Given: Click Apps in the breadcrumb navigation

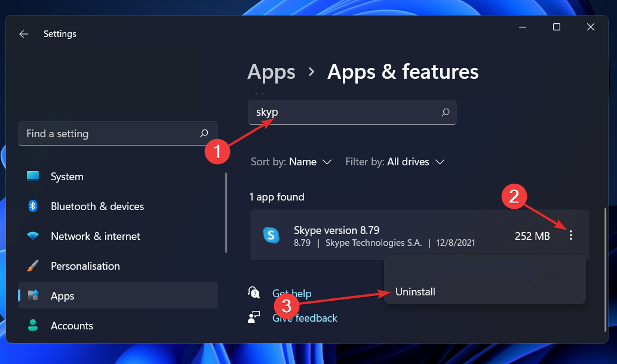Looking at the screenshot, I should pos(271,72).
